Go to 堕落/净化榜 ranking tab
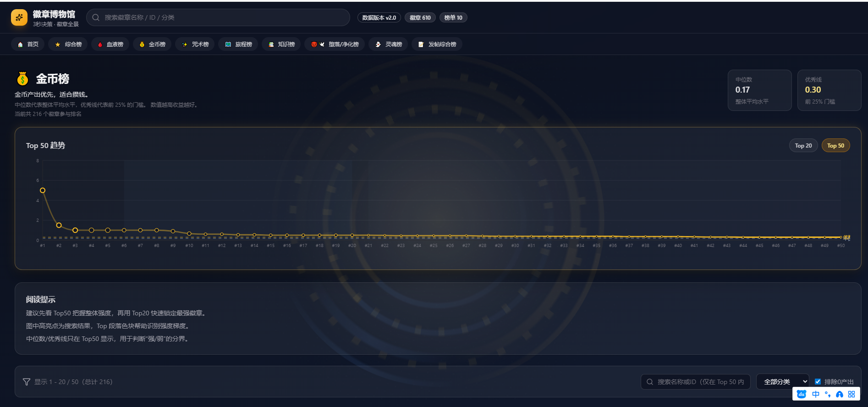This screenshot has width=868, height=407. (335, 44)
